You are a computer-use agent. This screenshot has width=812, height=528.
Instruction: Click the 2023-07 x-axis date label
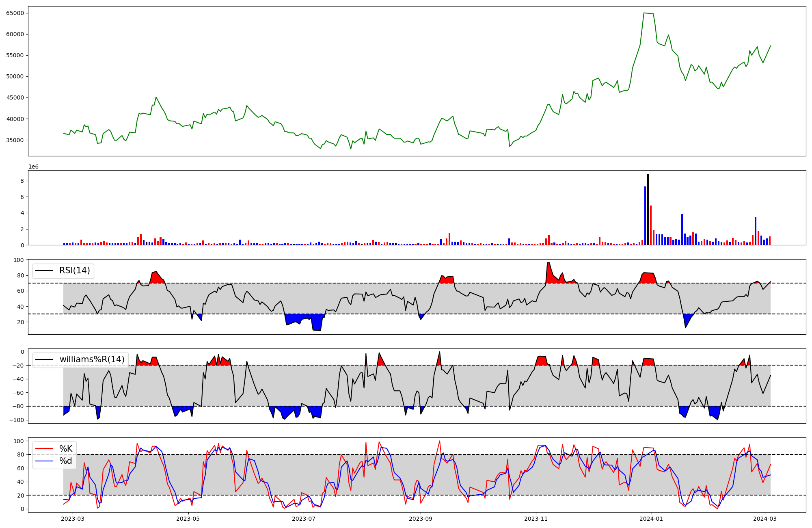304,519
